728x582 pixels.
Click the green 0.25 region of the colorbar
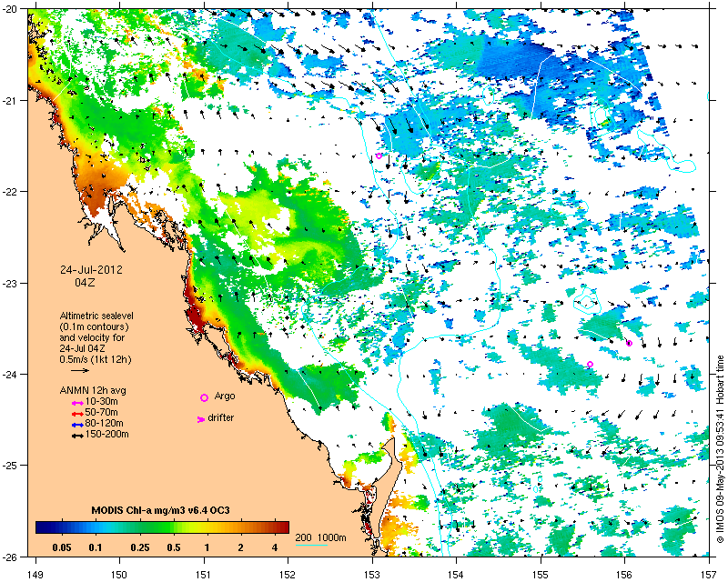tap(140, 527)
